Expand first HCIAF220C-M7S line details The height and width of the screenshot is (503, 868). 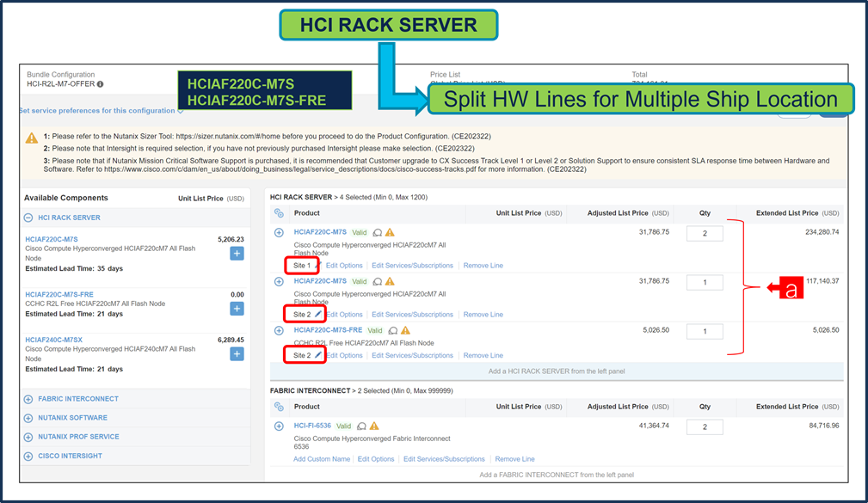point(279,233)
